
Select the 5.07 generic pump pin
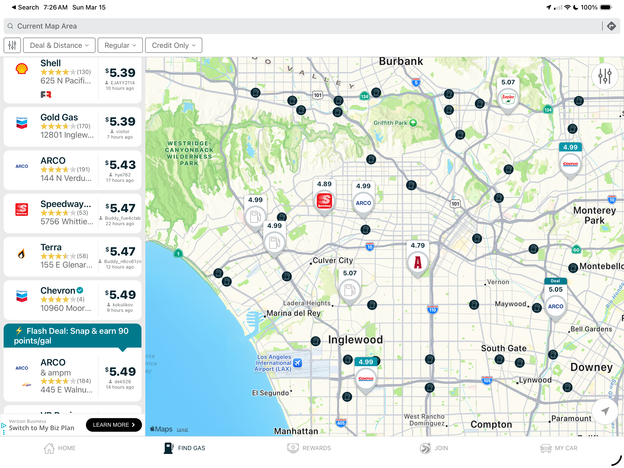tap(350, 287)
